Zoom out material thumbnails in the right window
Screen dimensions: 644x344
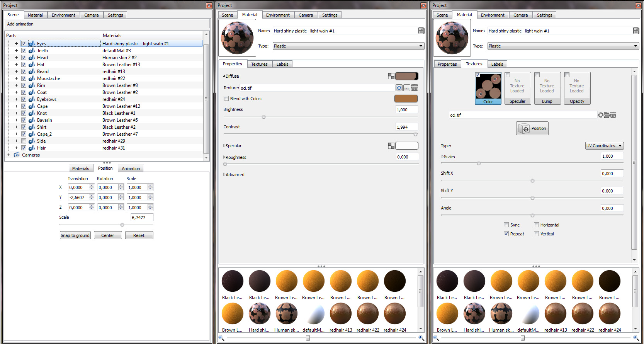pyautogui.click(x=436, y=338)
